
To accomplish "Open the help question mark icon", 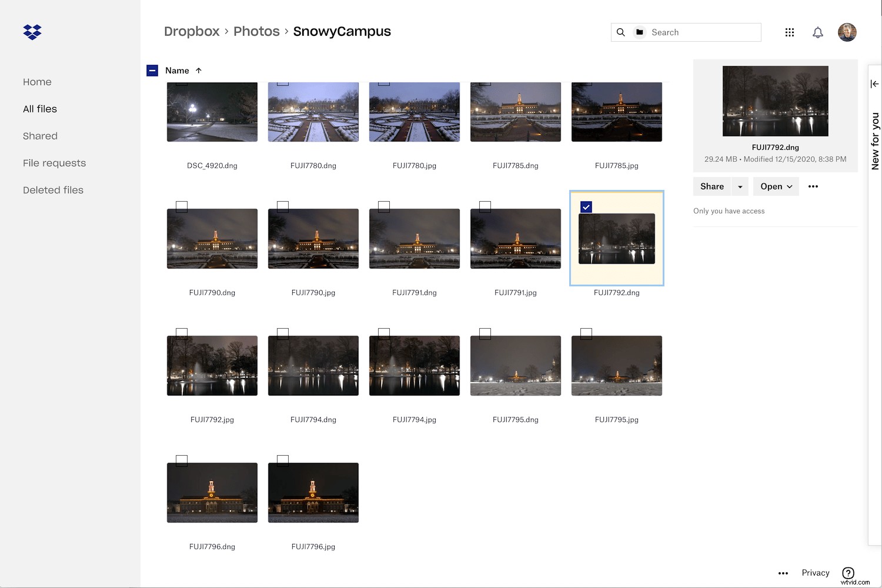I will 848,573.
